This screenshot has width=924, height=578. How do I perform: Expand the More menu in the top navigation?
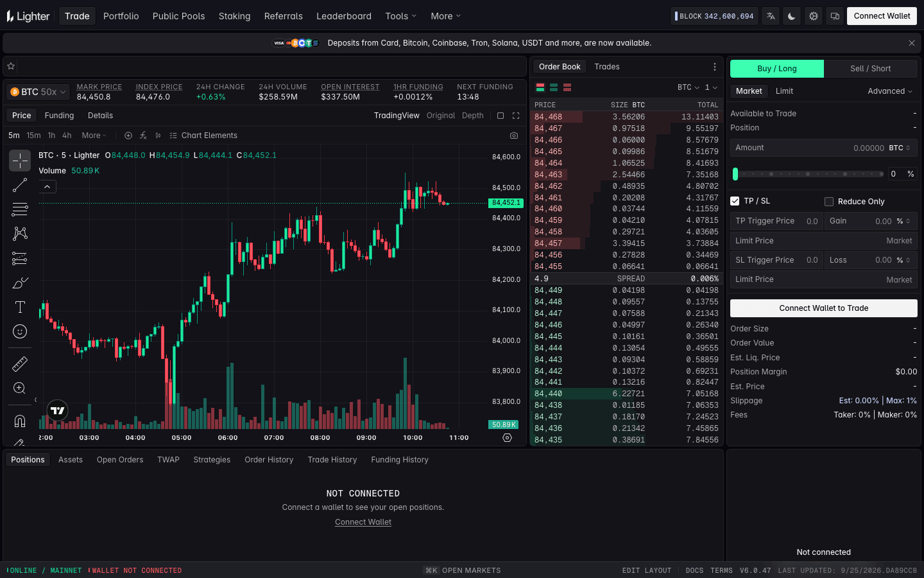click(446, 16)
